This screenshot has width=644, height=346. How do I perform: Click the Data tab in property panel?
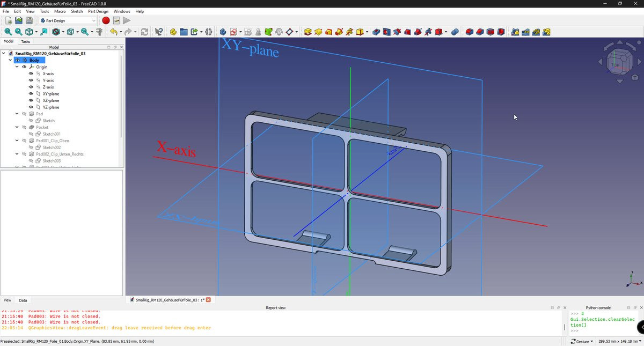[x=23, y=300]
